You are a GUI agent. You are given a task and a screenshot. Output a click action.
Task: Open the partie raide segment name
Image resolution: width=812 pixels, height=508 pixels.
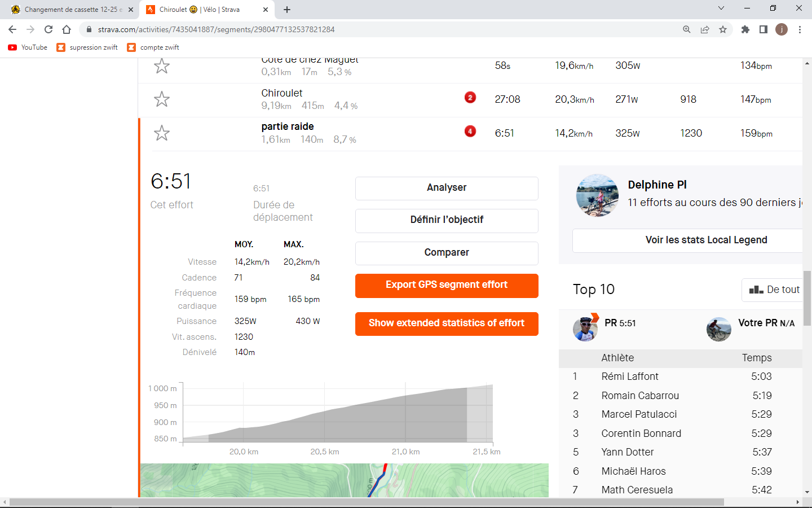coord(288,126)
